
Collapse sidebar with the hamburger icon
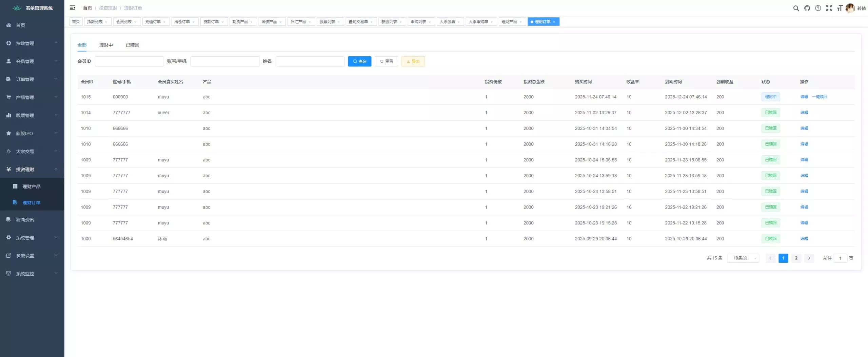point(72,8)
